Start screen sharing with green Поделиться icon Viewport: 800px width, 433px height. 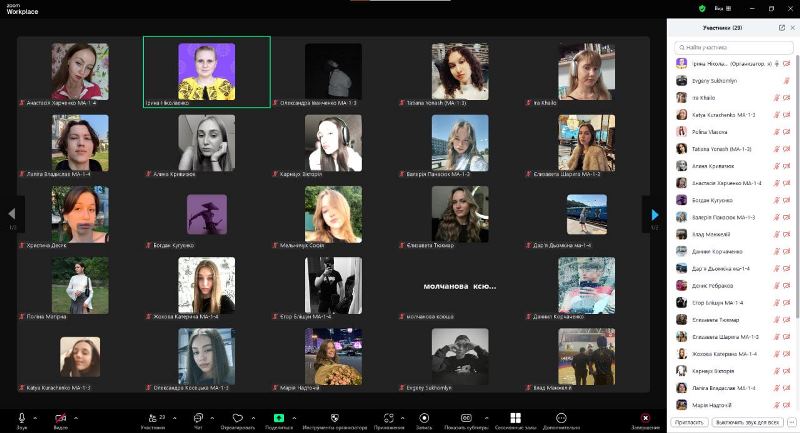click(x=279, y=418)
